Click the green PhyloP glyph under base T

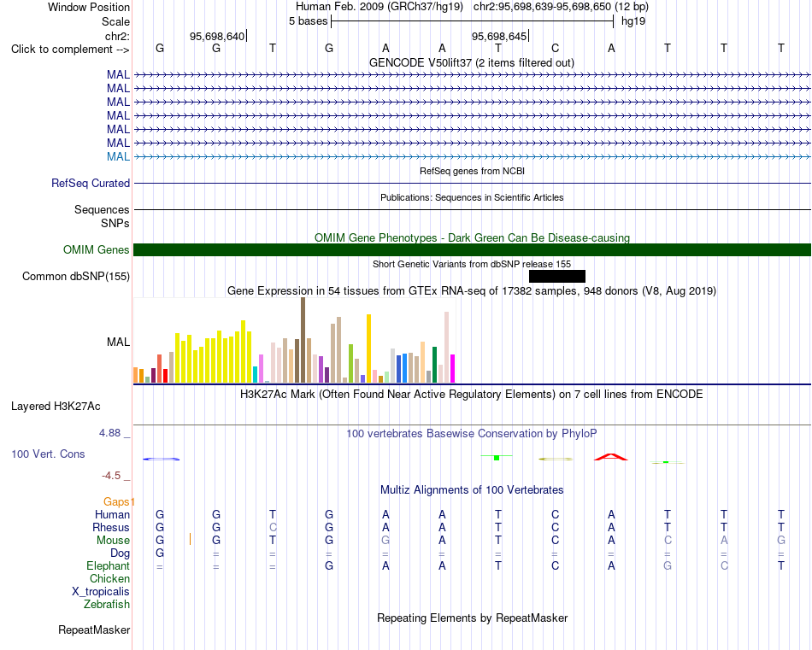tap(497, 458)
